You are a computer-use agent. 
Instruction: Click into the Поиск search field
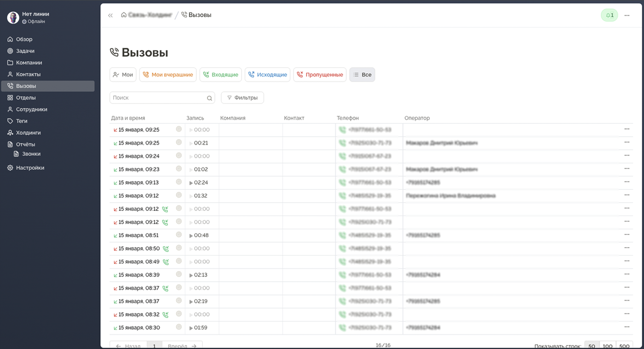[156, 98]
